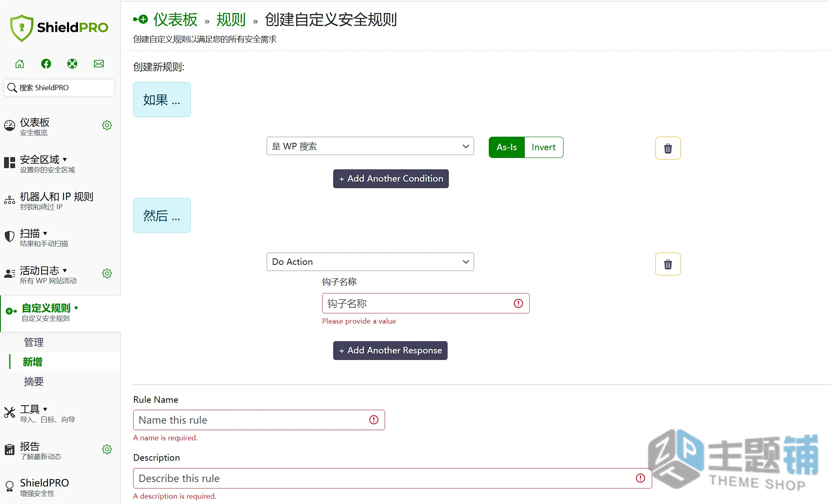Click the 'A name is required.' message
Viewport: 831px width, 504px height.
(x=165, y=438)
